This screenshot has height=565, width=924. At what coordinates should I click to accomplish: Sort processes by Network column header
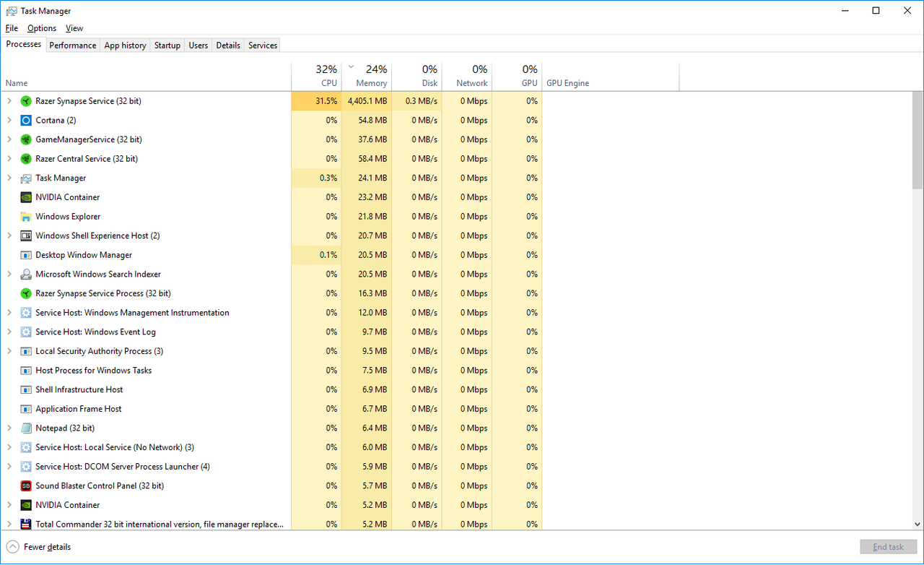click(466, 76)
